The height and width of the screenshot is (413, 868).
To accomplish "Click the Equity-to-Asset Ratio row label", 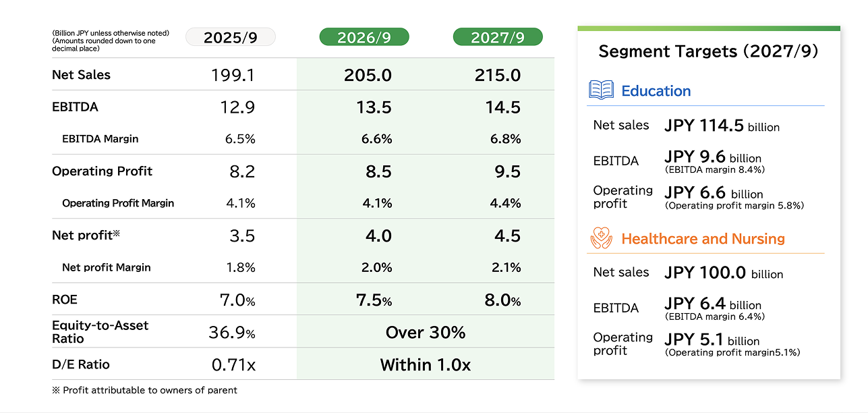I will 100,331.
